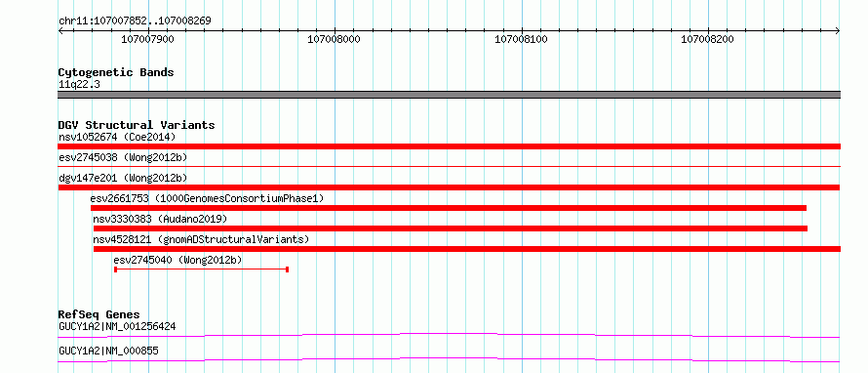Click the gray 11q22.3 cytogenetic band bar
Image resolution: width=868 pixels, height=373 pixels.
(449, 95)
